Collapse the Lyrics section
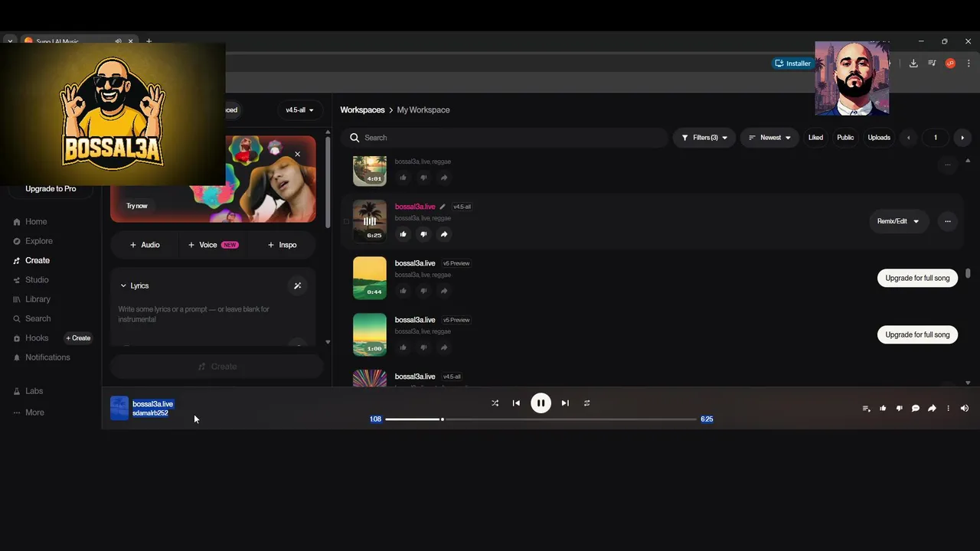This screenshot has width=980, height=551. [x=134, y=285]
